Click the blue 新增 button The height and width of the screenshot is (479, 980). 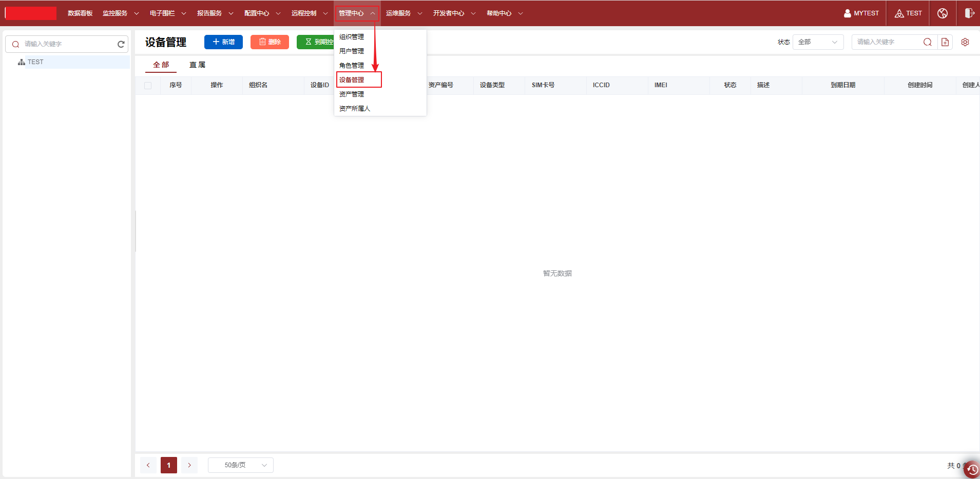[x=223, y=42]
